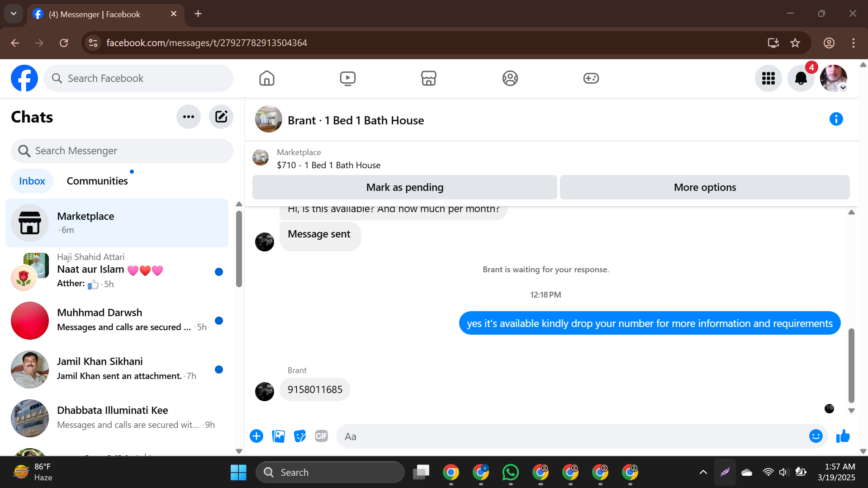This screenshot has width=868, height=488.
Task: Open the weather widget showing 86°F Haze
Action: [33, 472]
